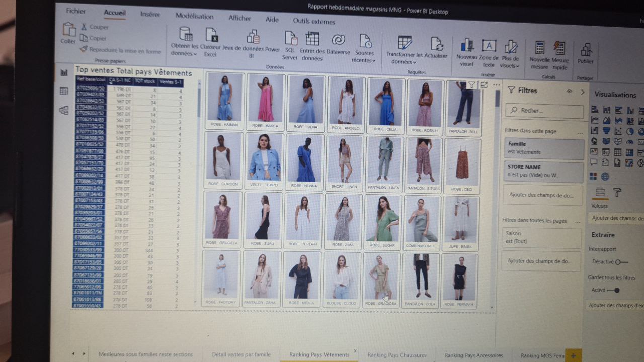The height and width of the screenshot is (362, 644).
Task: Switch to Report view in left sidebar
Action: point(64,72)
